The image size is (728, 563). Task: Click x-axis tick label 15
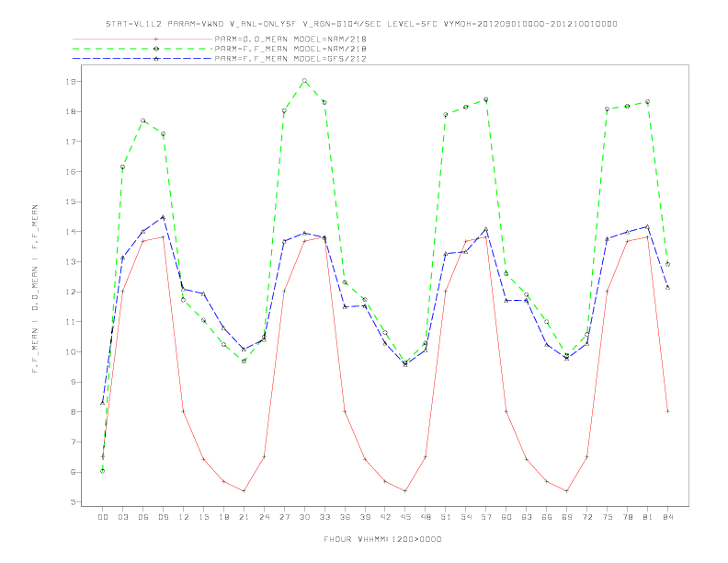point(204,517)
